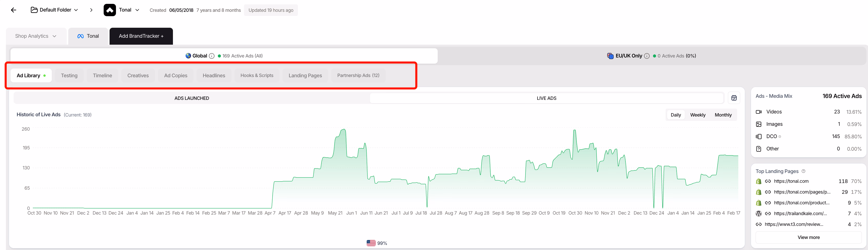
Task: Click Shopify icon on the tonal.com row
Action: click(x=758, y=181)
